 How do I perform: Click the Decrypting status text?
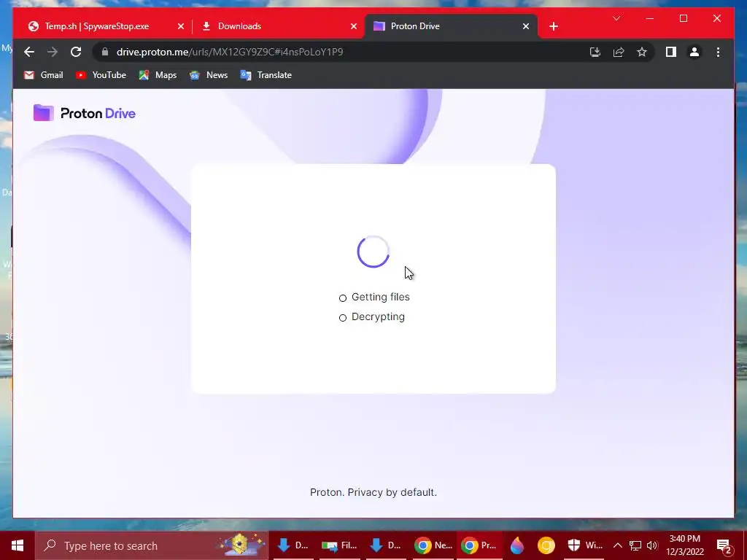pos(378,317)
